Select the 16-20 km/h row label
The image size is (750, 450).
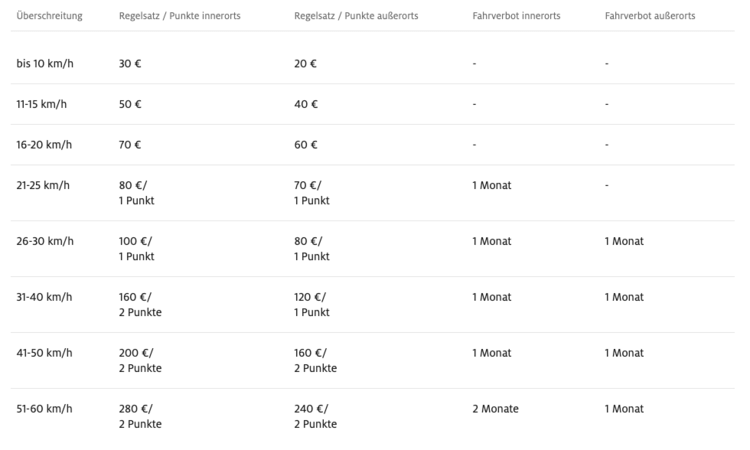(45, 144)
